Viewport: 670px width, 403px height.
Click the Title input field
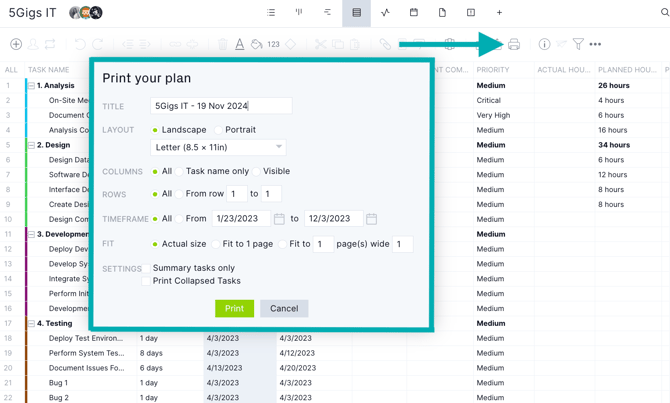(x=221, y=106)
